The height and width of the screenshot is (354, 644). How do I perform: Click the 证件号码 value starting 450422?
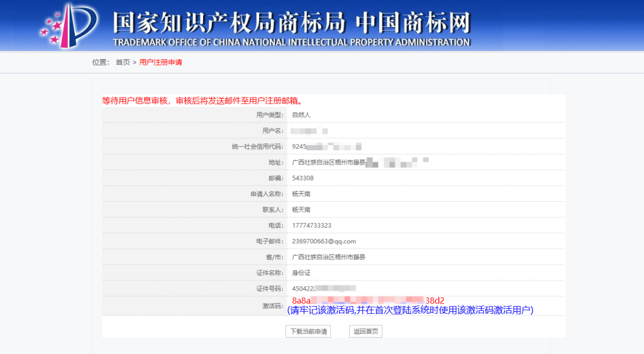point(324,289)
